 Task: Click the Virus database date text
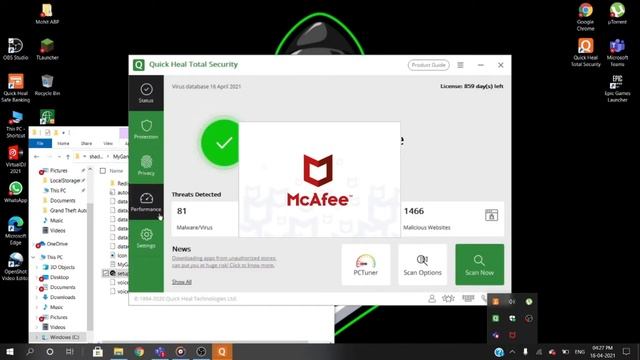coord(207,87)
